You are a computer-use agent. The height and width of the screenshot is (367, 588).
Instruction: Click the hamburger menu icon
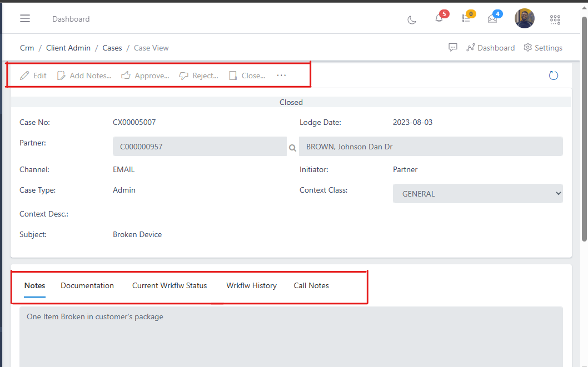(24, 18)
